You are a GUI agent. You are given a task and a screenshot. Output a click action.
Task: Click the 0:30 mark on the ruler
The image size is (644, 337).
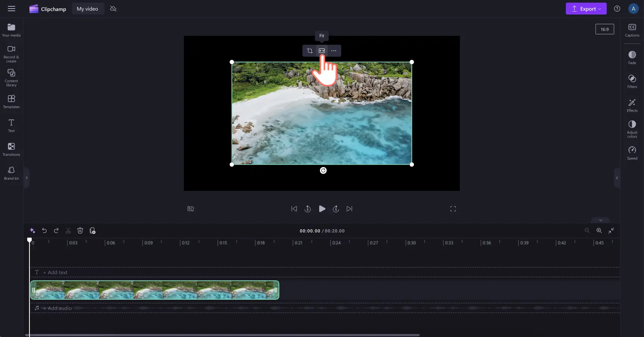pyautogui.click(x=411, y=243)
